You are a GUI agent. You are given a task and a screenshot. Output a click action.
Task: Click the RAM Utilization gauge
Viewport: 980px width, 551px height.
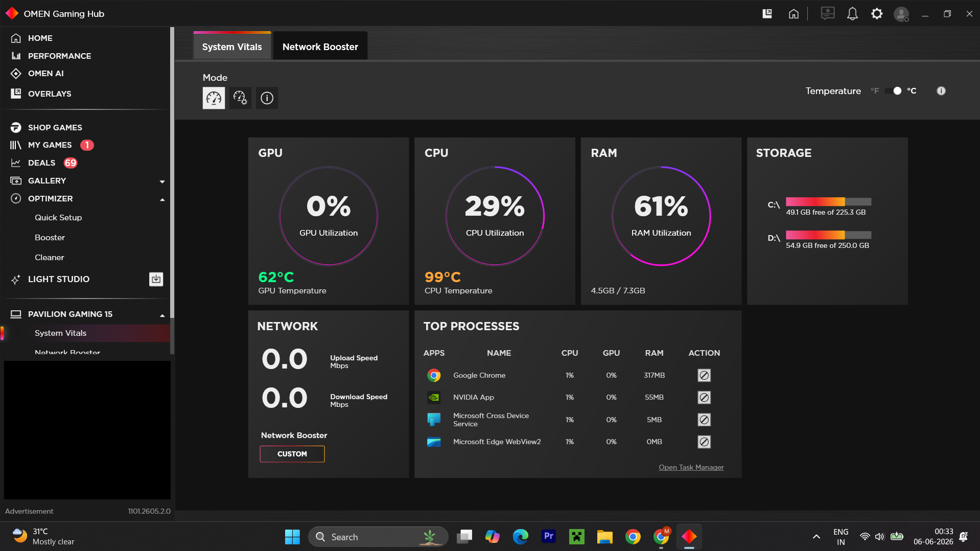tap(661, 216)
